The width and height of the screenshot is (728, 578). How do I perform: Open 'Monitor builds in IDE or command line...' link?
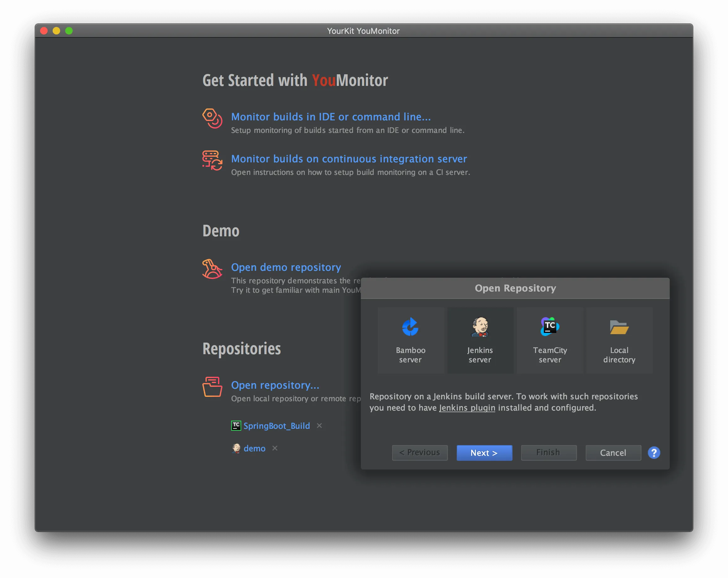(x=331, y=117)
